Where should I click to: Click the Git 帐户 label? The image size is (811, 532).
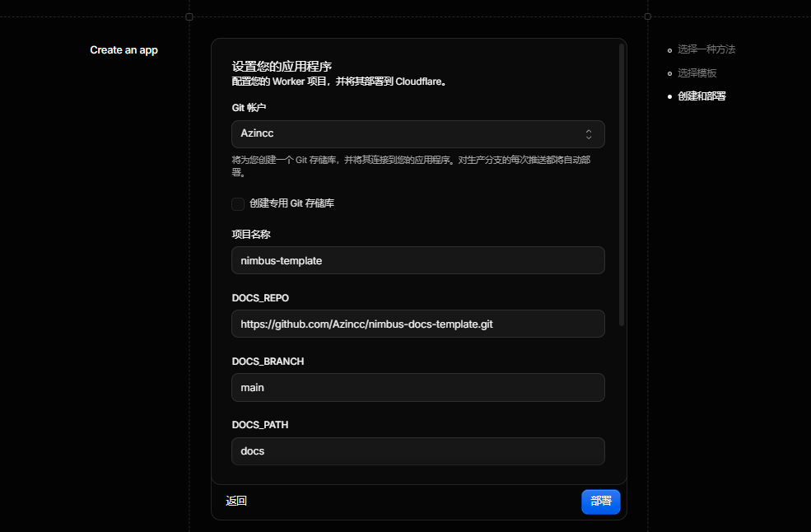(x=249, y=108)
